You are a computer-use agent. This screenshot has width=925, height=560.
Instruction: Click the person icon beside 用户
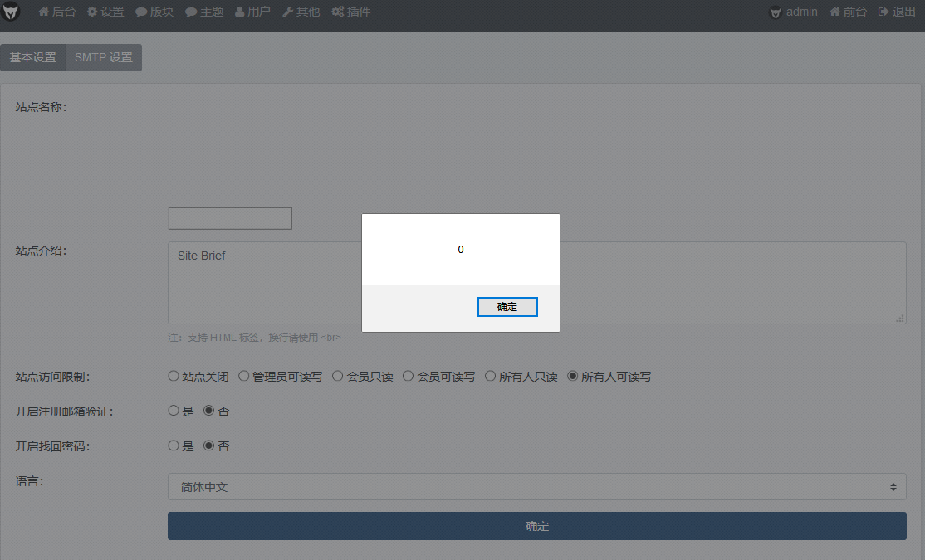tap(239, 12)
